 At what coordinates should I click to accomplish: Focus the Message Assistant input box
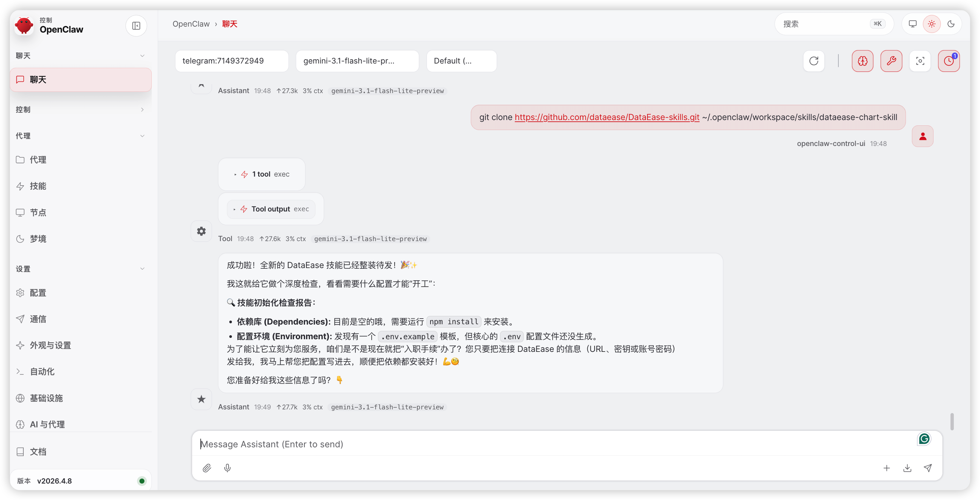567,444
